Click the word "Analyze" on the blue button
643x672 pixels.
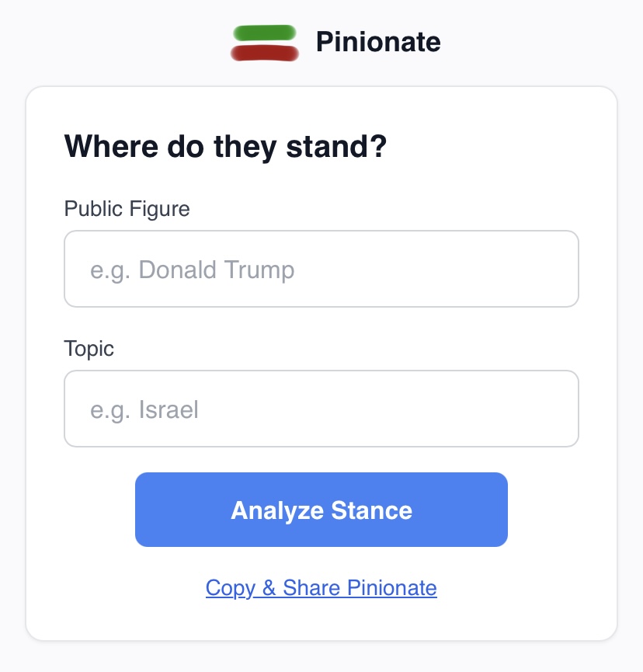tap(277, 510)
